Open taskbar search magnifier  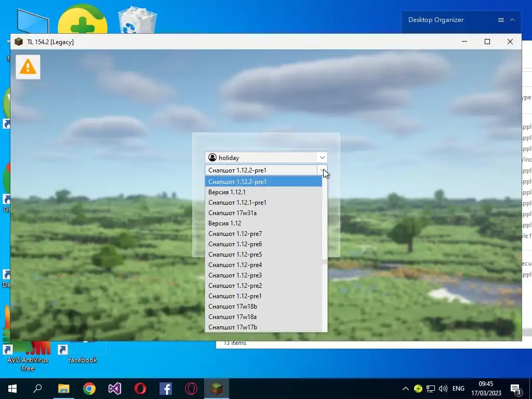point(37,389)
